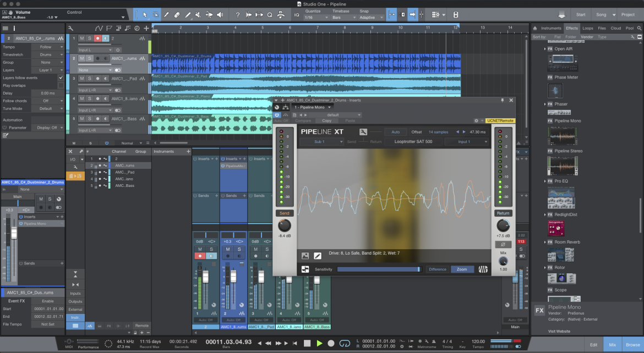Image resolution: width=644 pixels, height=353 pixels.
Task: Open the Input 1 return dropdown
Action: click(467, 142)
